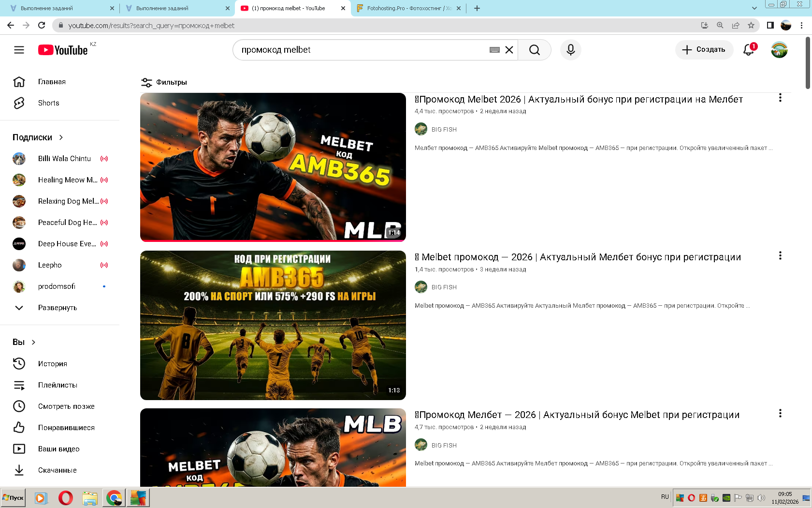Switch to the Fotohosting.Pro tab
Viewport: 812px width, 508px height.
tap(408, 8)
